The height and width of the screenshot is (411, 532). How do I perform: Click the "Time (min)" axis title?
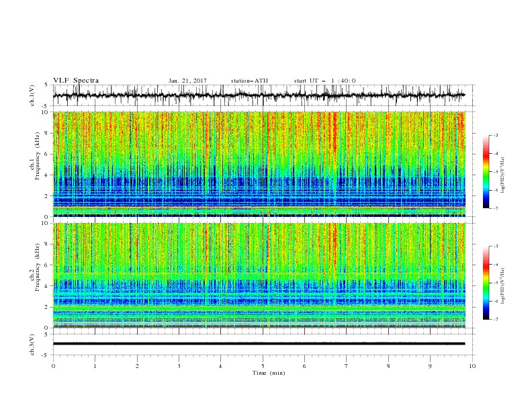tap(269, 373)
